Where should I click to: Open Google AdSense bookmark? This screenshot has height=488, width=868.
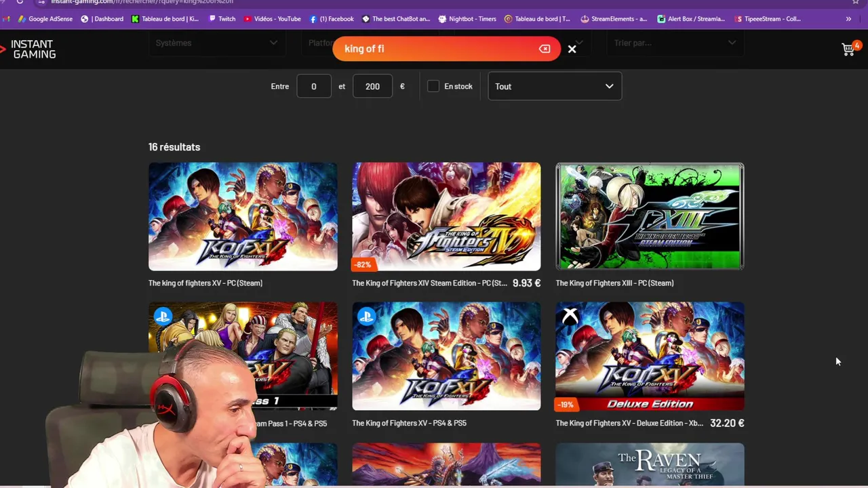coord(45,19)
